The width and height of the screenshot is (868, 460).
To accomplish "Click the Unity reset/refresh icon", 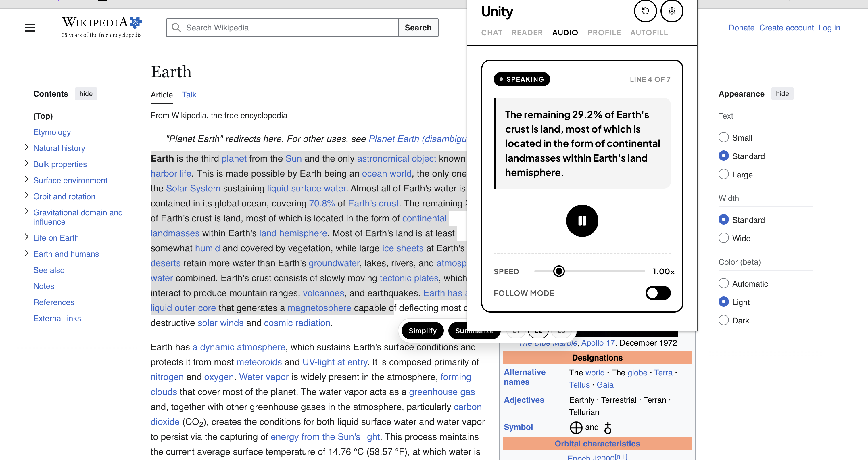I will [645, 11].
